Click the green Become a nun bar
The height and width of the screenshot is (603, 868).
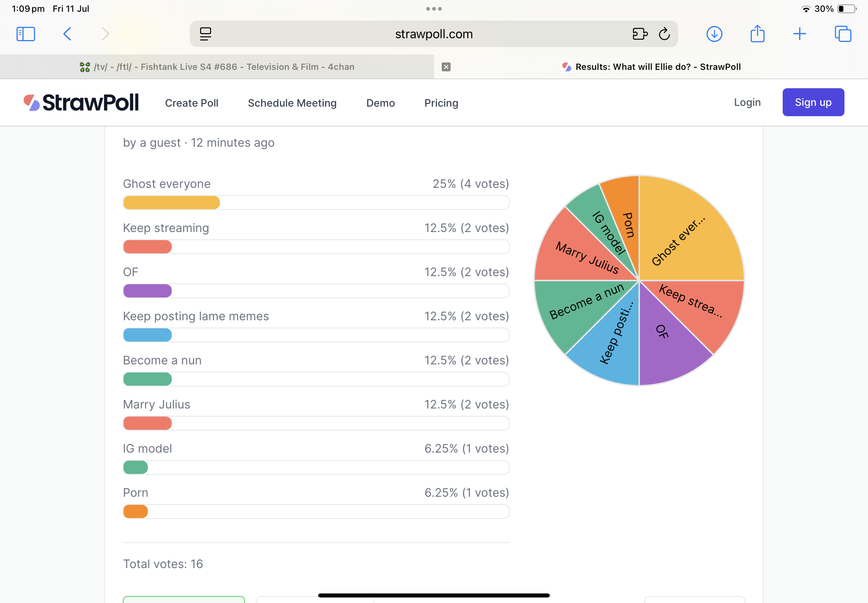148,379
